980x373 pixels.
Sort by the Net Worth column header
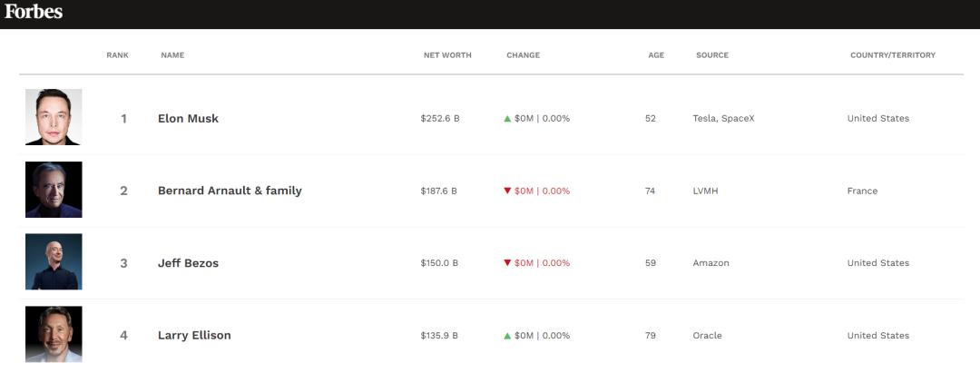pos(447,55)
